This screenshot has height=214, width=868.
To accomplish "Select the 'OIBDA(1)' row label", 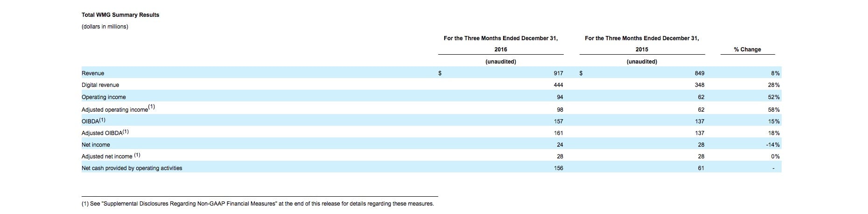I will pos(93,121).
